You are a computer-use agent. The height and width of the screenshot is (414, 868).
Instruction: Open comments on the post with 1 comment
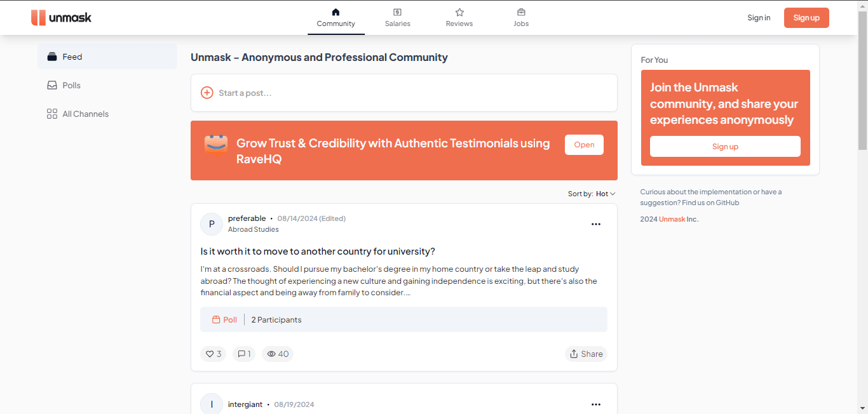(244, 354)
